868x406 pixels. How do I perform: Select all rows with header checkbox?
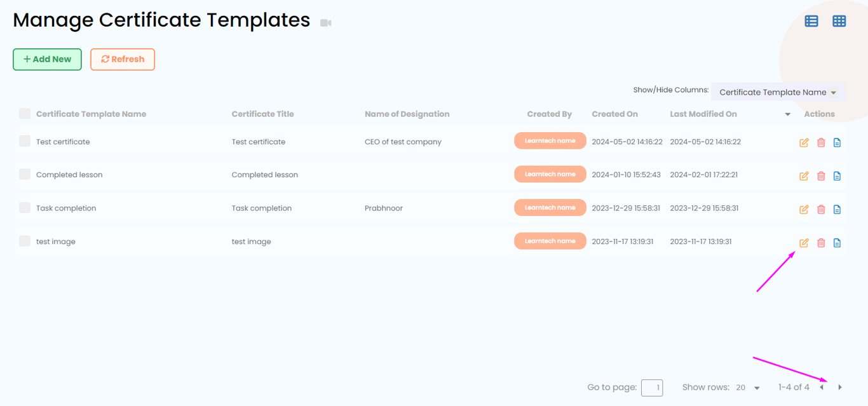[25, 114]
